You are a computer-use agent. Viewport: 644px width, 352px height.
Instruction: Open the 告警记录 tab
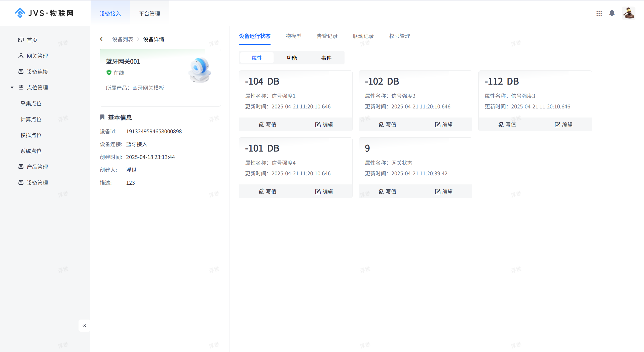(327, 36)
